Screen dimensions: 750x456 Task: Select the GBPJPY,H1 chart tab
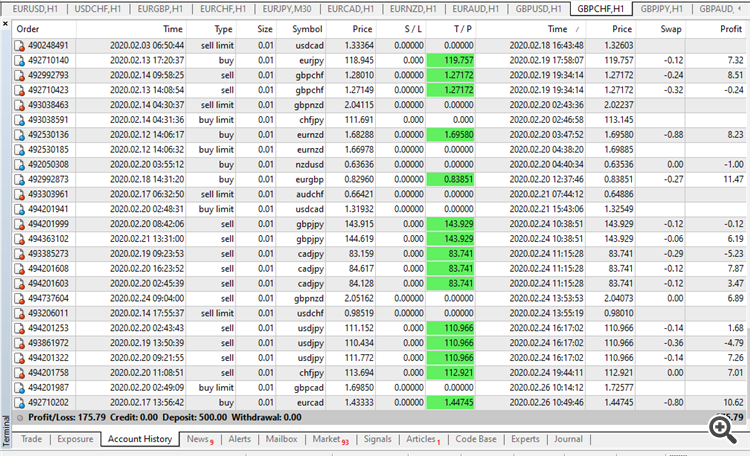pos(662,9)
